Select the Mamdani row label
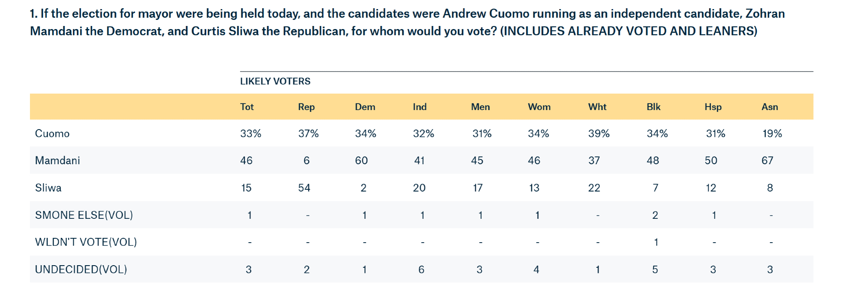 coord(58,161)
